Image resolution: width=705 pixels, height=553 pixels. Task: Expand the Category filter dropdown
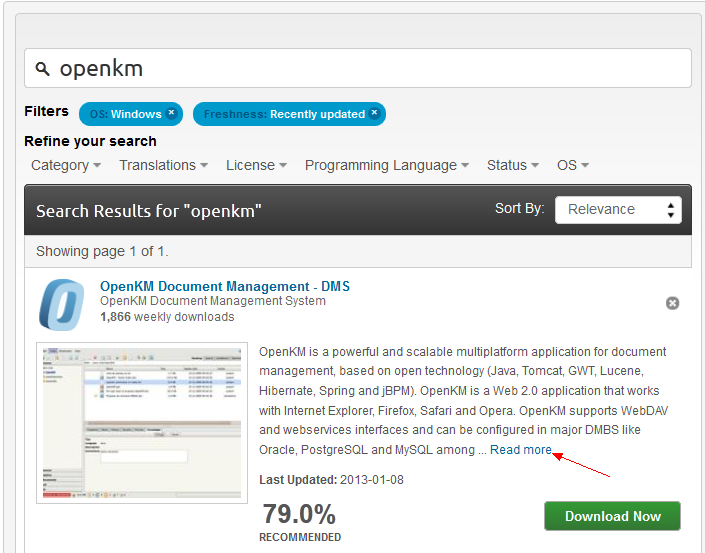tap(66, 165)
